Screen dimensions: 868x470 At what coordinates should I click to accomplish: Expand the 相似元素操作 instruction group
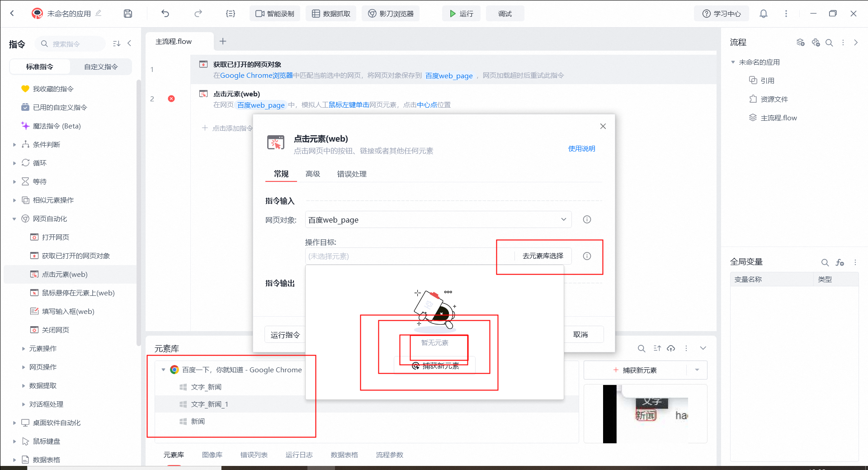[14, 200]
